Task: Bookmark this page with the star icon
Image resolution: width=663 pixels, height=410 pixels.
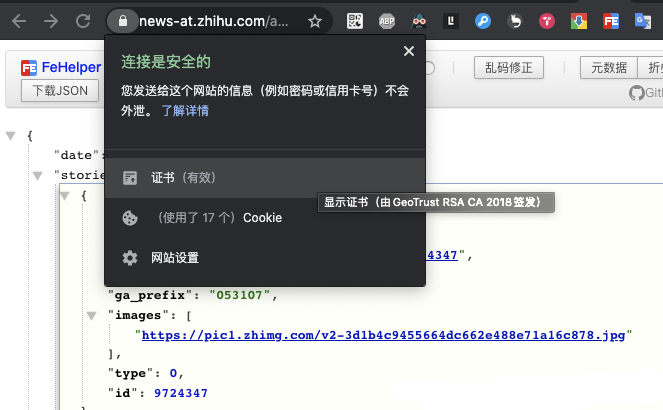Action: coord(315,21)
